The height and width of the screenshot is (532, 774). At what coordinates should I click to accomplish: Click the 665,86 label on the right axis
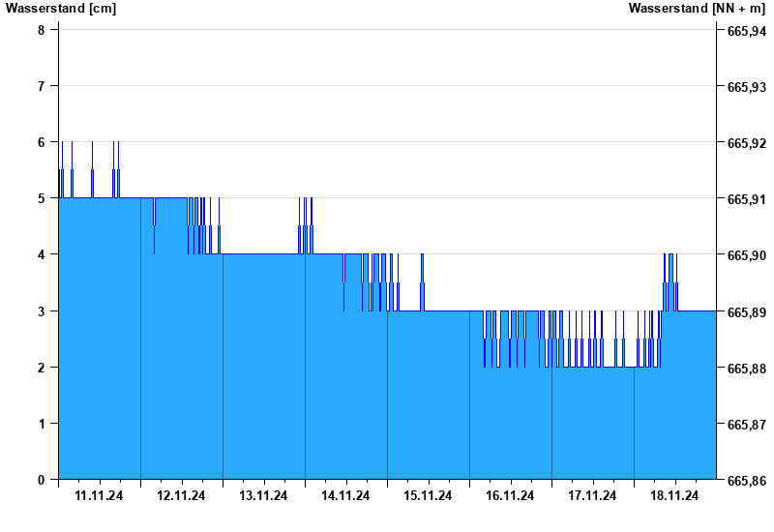(746, 481)
